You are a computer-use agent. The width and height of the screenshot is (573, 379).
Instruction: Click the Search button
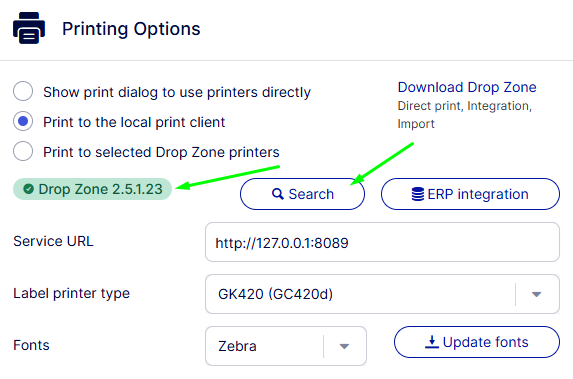(x=302, y=194)
